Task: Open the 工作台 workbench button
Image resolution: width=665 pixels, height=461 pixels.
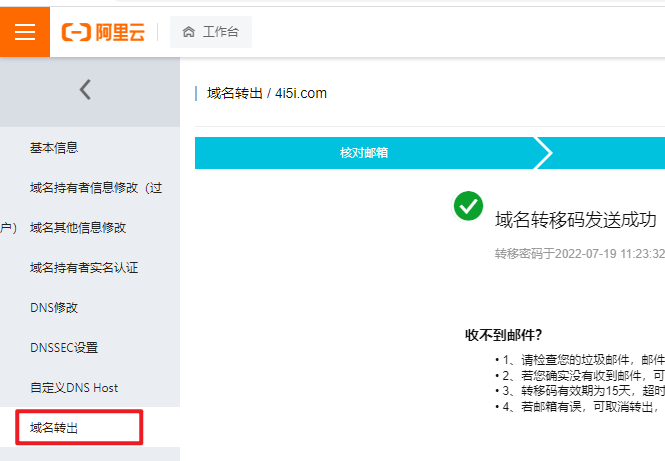Action: click(x=211, y=32)
